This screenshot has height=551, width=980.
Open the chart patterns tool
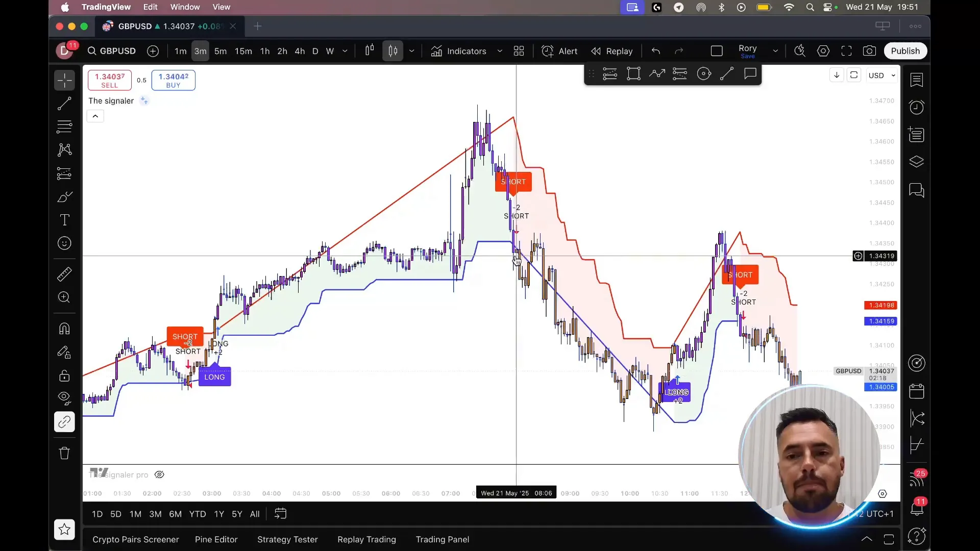coord(64,149)
